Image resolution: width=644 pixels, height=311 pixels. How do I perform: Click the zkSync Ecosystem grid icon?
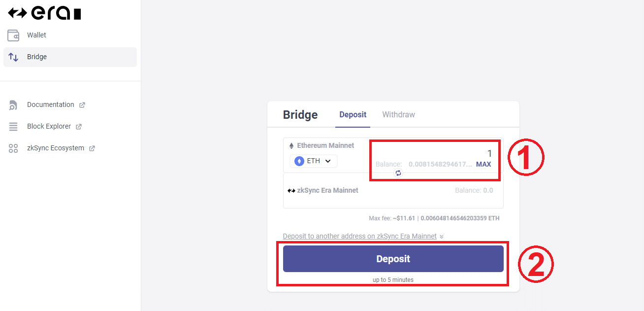coord(13,148)
